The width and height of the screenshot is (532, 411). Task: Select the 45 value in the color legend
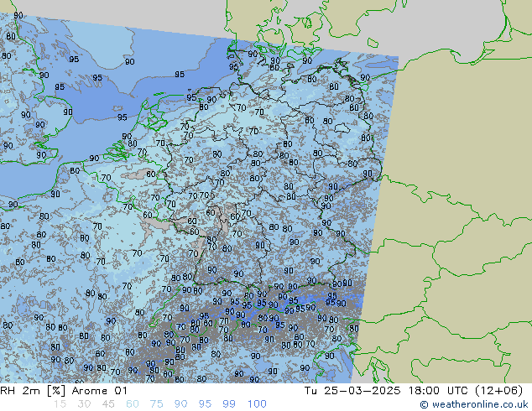pyautogui.click(x=108, y=404)
